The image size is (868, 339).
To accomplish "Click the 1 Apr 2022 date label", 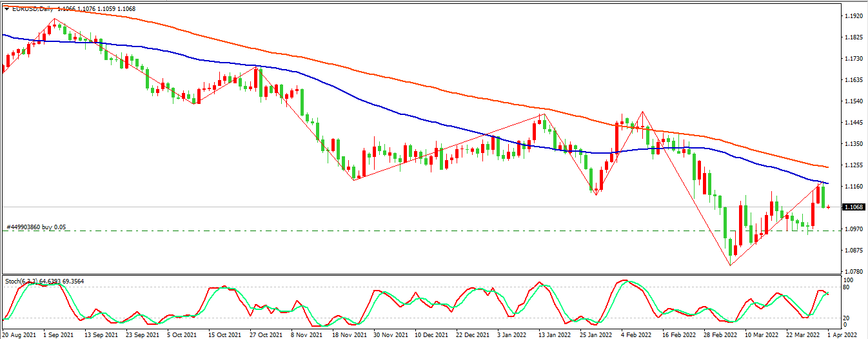I will coord(842,335).
